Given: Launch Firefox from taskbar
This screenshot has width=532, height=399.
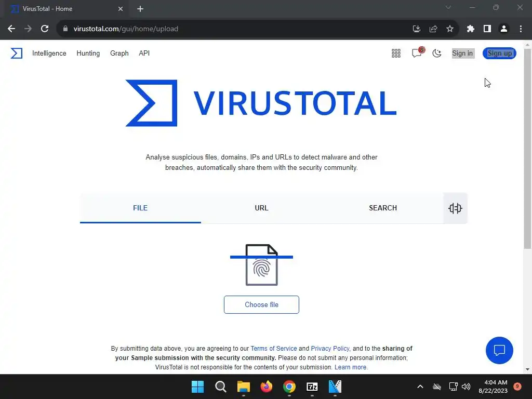Looking at the screenshot, I should (x=267, y=387).
